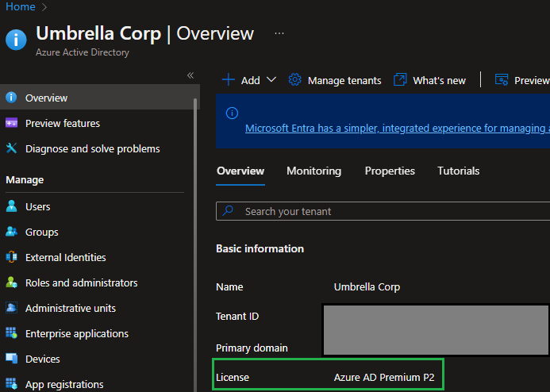Click the Primary domain label
The height and width of the screenshot is (392, 550).
click(x=252, y=348)
